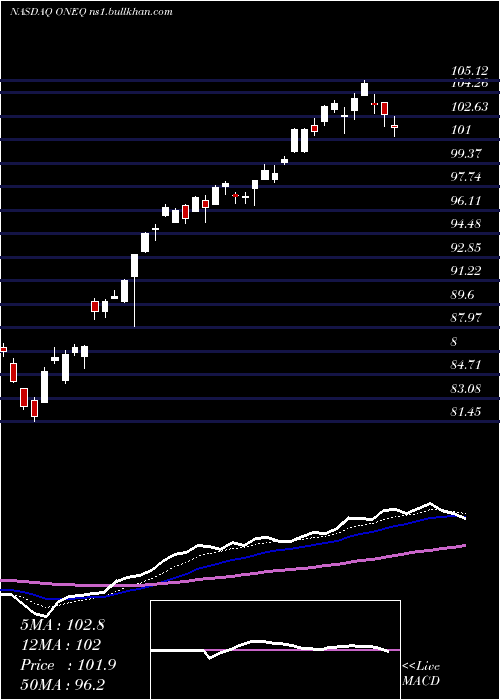Click the 50MA : 96.2 readout
The image size is (500, 700).
[x=62, y=685]
